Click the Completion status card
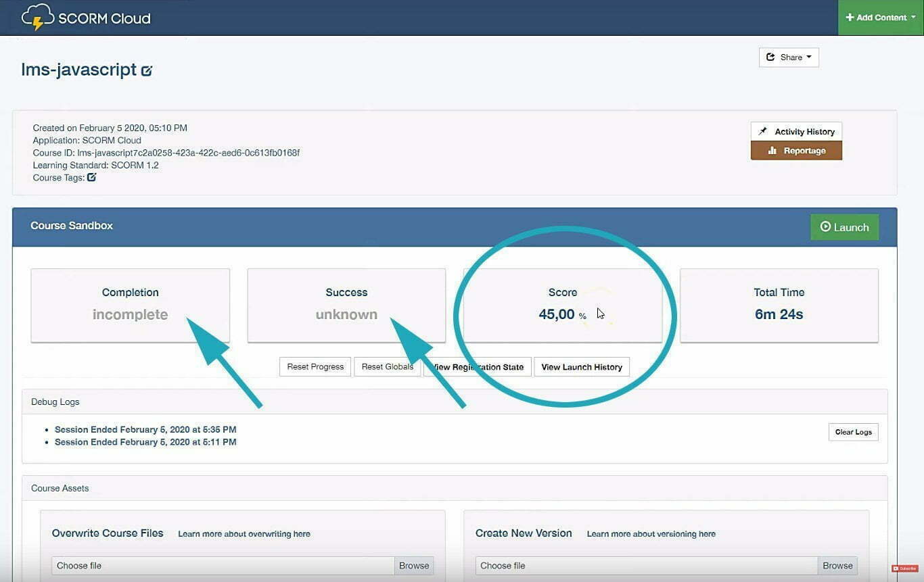Image resolution: width=924 pixels, height=582 pixels. coord(131,305)
